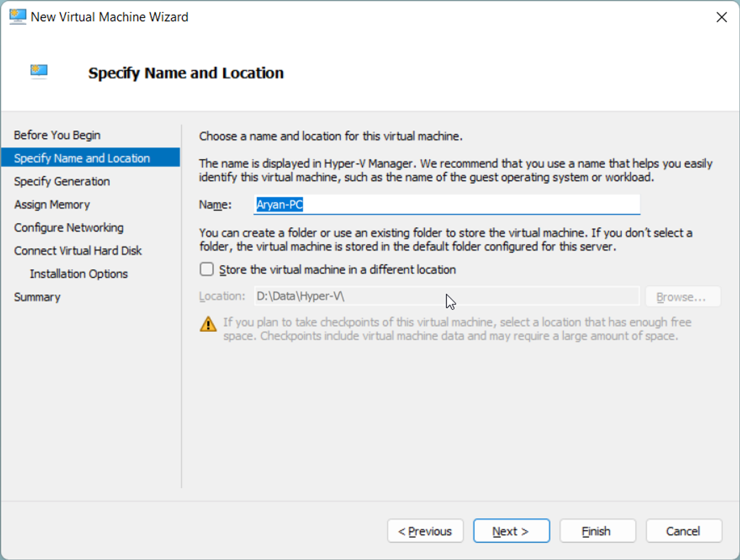Image resolution: width=740 pixels, height=560 pixels.
Task: Click the Previous button
Action: click(425, 531)
